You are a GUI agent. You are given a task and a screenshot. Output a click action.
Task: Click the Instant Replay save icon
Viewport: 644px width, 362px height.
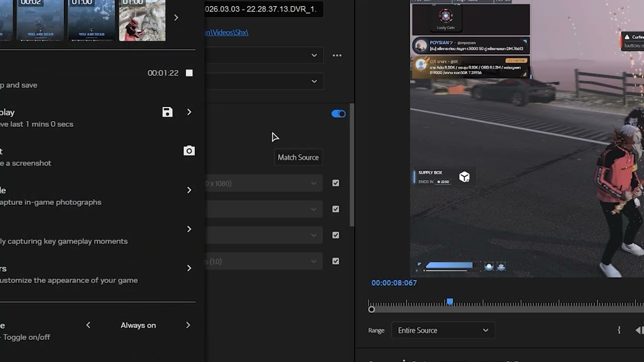point(168,112)
